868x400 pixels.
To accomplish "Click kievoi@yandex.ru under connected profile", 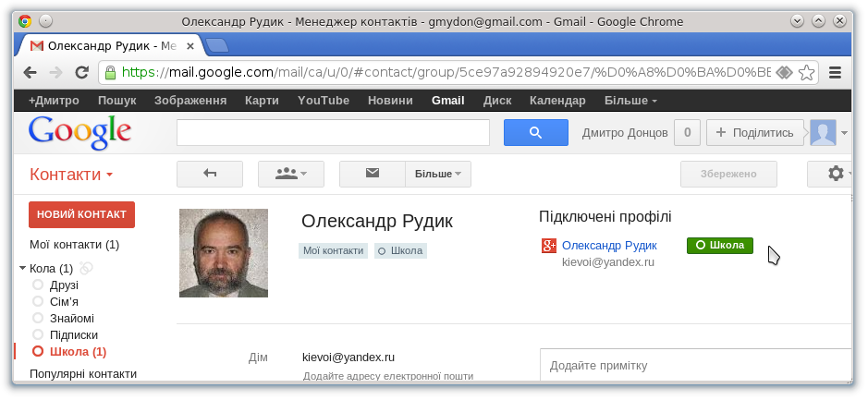I will pyautogui.click(x=608, y=262).
